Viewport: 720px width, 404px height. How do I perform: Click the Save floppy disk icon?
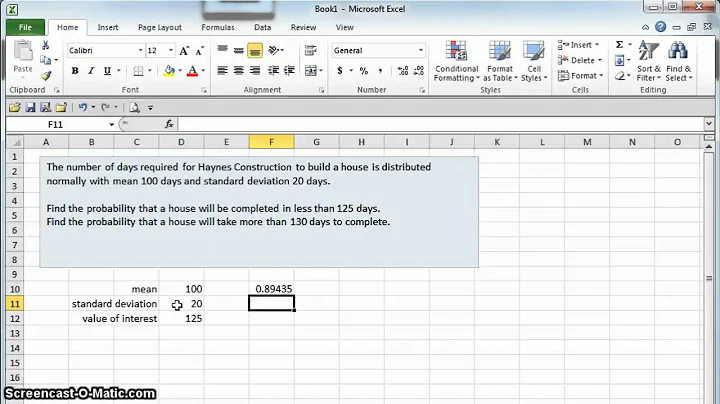coord(30,107)
